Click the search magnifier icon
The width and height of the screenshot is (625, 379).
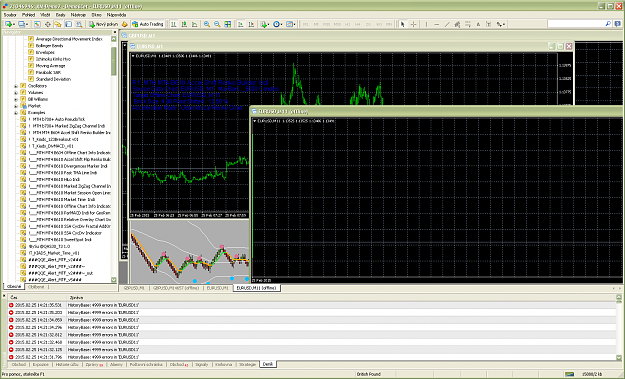[x=608, y=24]
